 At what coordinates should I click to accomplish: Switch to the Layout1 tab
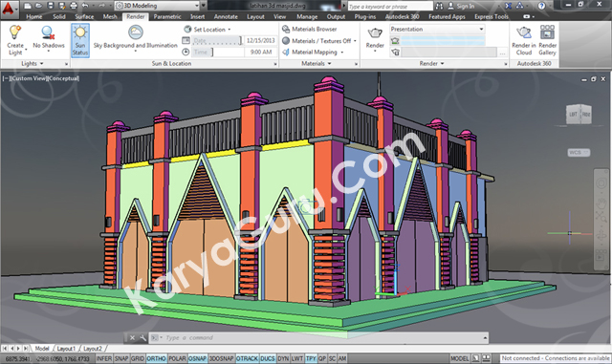point(66,349)
